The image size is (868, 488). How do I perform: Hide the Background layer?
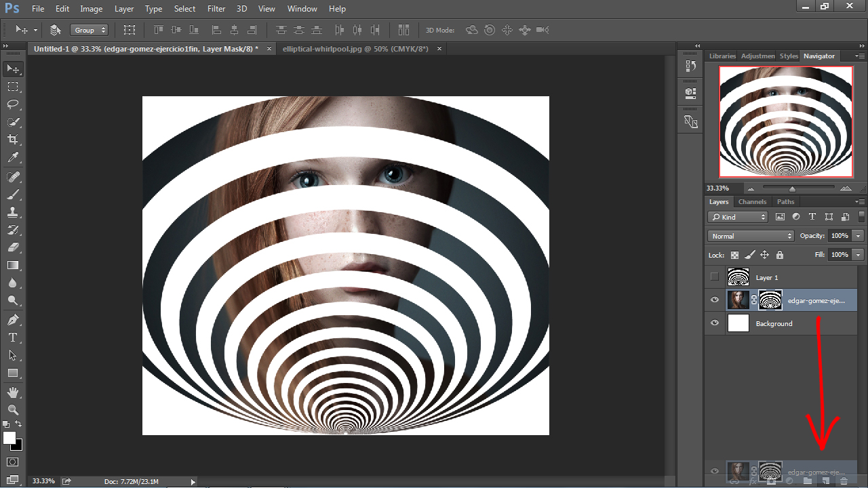coord(714,323)
